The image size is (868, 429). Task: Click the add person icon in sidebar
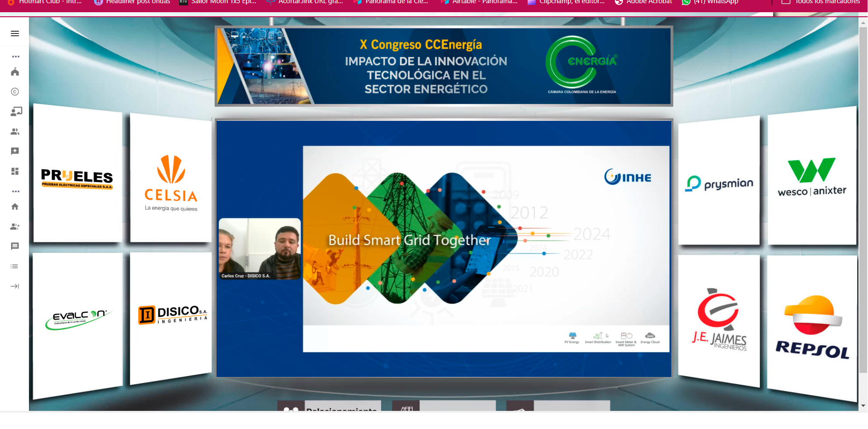[15, 227]
